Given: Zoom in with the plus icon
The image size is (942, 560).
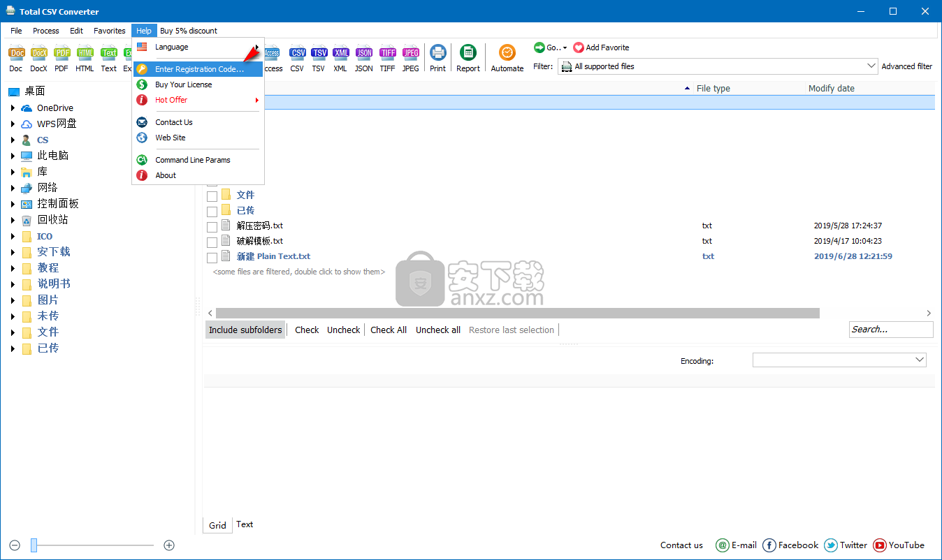Looking at the screenshot, I should [169, 545].
